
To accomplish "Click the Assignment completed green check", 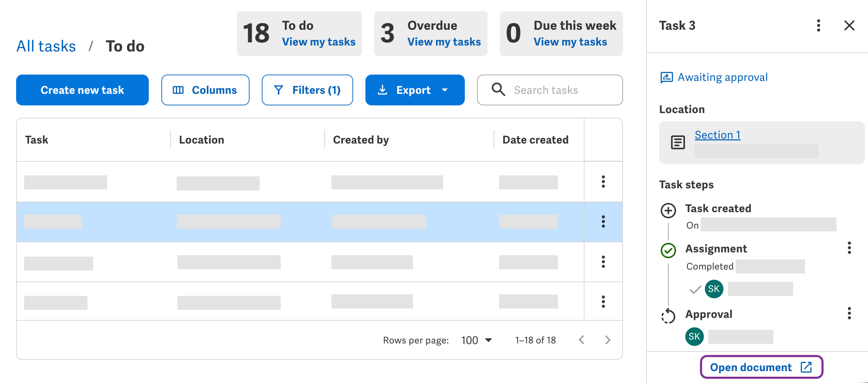I will (668, 251).
